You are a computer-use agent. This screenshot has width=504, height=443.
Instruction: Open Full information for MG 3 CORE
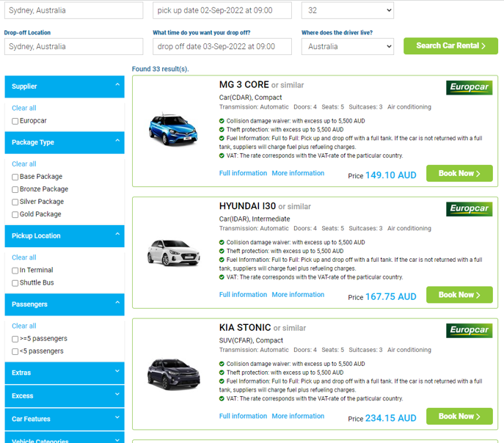coord(243,173)
